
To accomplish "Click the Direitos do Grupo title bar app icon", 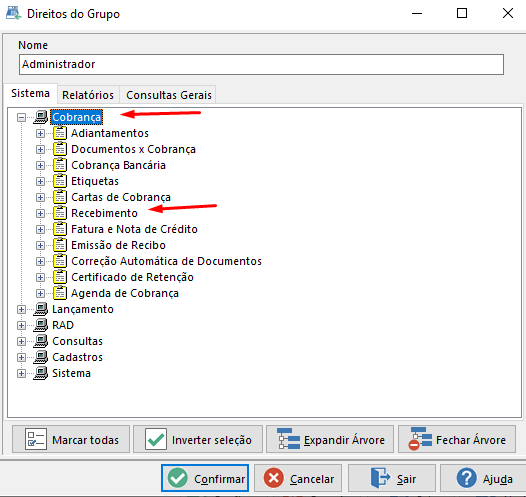I will click(13, 13).
